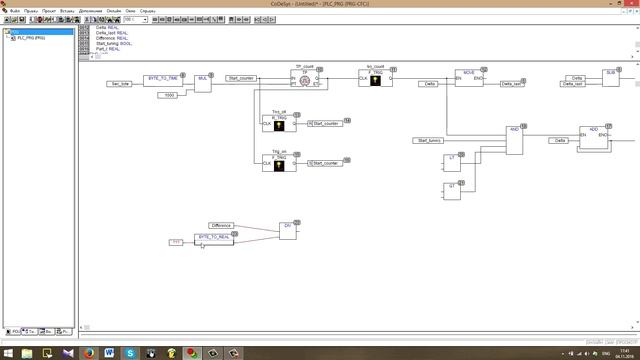
Task: Select the 1000 constant input box
Action: [x=168, y=95]
